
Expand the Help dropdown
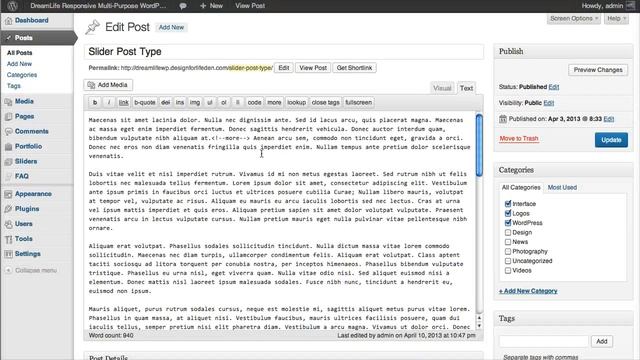[616, 18]
